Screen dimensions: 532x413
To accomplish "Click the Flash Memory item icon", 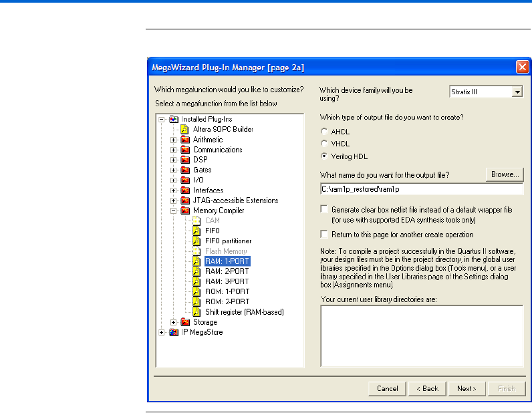I will pos(196,251).
